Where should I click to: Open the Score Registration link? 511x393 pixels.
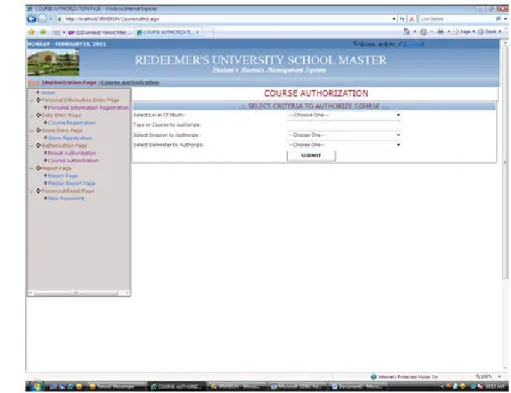(70, 138)
